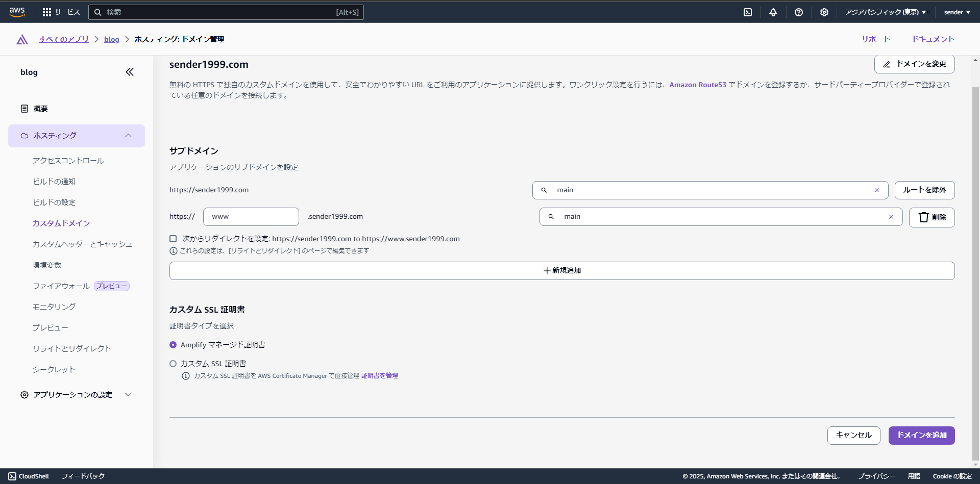This screenshot has width=980, height=484.
Task: Clear the main branch for www subdomain
Action: click(x=891, y=217)
